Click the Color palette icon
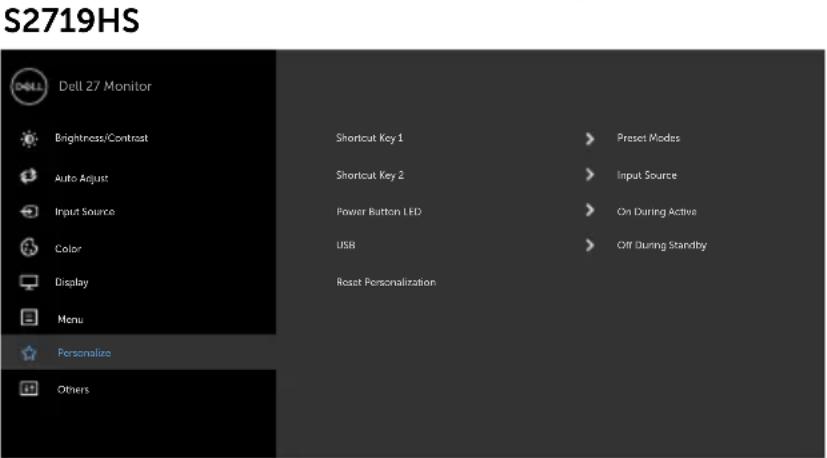 (28, 247)
